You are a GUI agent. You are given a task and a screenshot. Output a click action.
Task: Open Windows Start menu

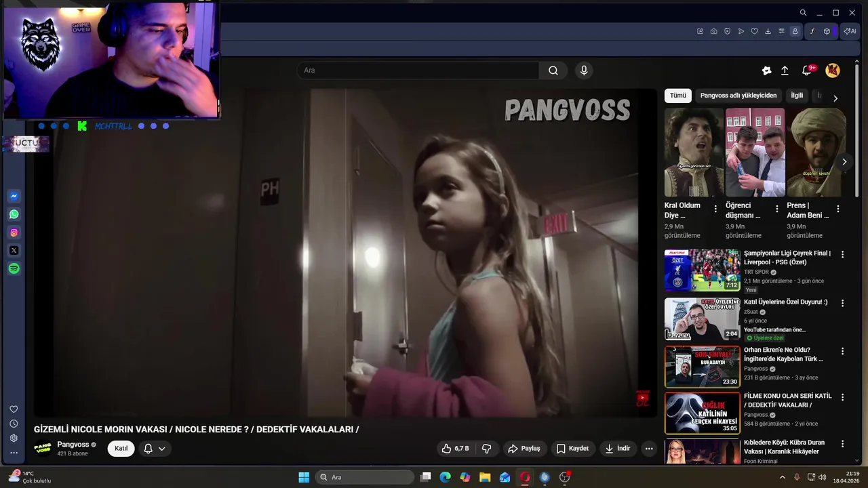(304, 477)
